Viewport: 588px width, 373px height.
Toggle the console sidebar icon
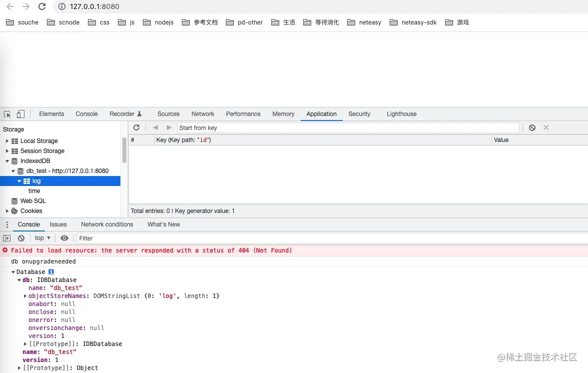click(7, 238)
